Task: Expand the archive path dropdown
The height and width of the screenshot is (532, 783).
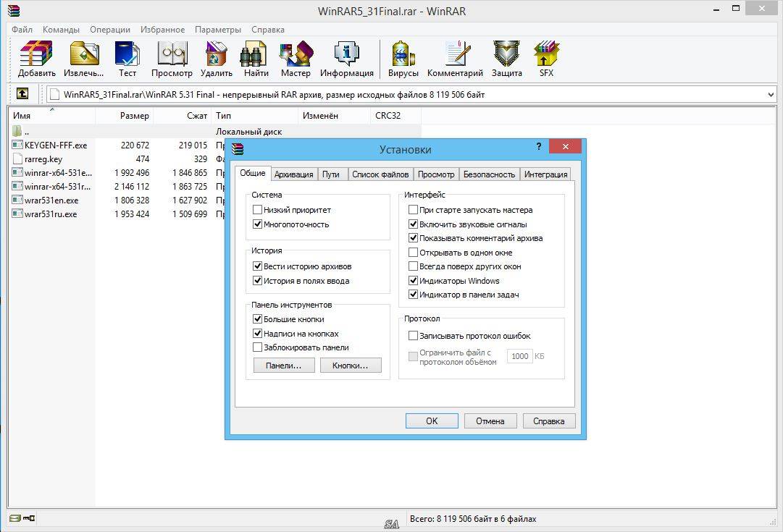Action: pyautogui.click(x=769, y=95)
